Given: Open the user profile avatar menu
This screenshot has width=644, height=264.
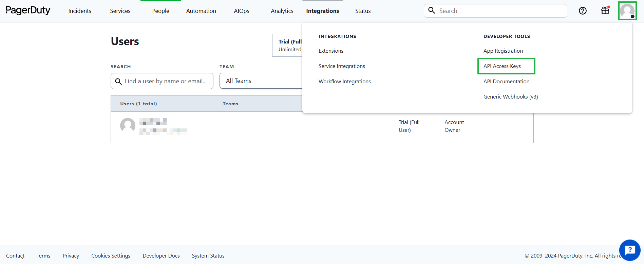Looking at the screenshot, I should pyautogui.click(x=627, y=11).
